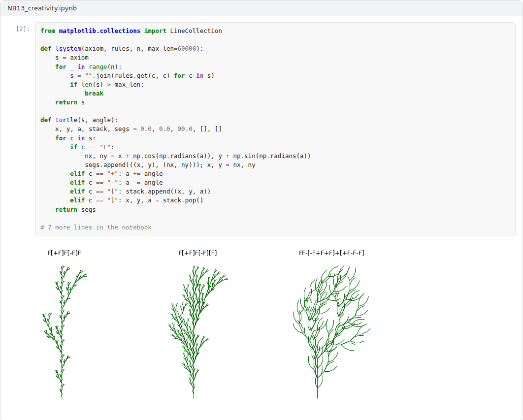
Task: Select the F[+F]F[-F][F] plant plot image
Action: (x=198, y=332)
